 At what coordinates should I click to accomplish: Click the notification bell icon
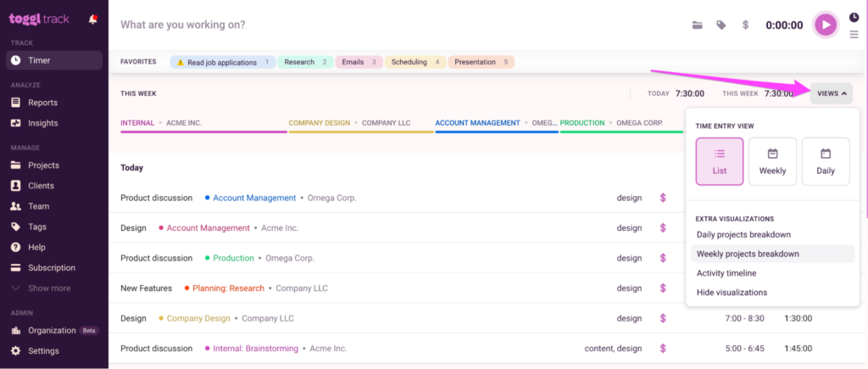point(93,20)
